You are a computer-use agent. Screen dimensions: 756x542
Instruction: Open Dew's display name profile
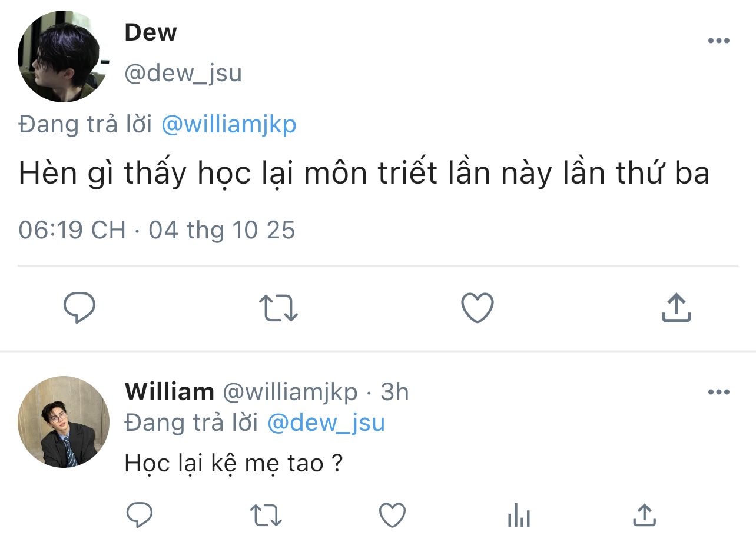coord(151,33)
